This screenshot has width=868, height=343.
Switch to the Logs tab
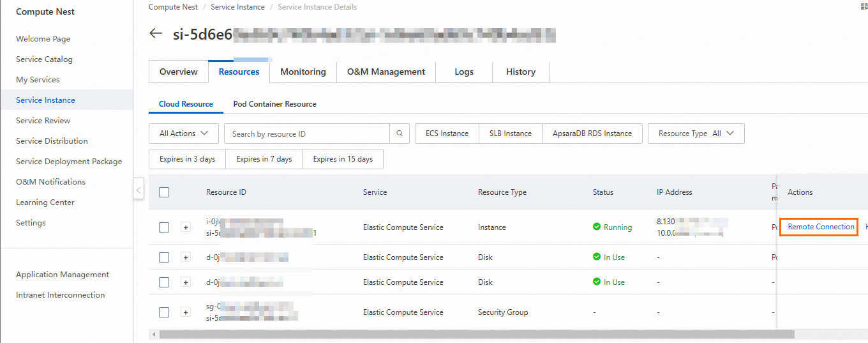[464, 72]
